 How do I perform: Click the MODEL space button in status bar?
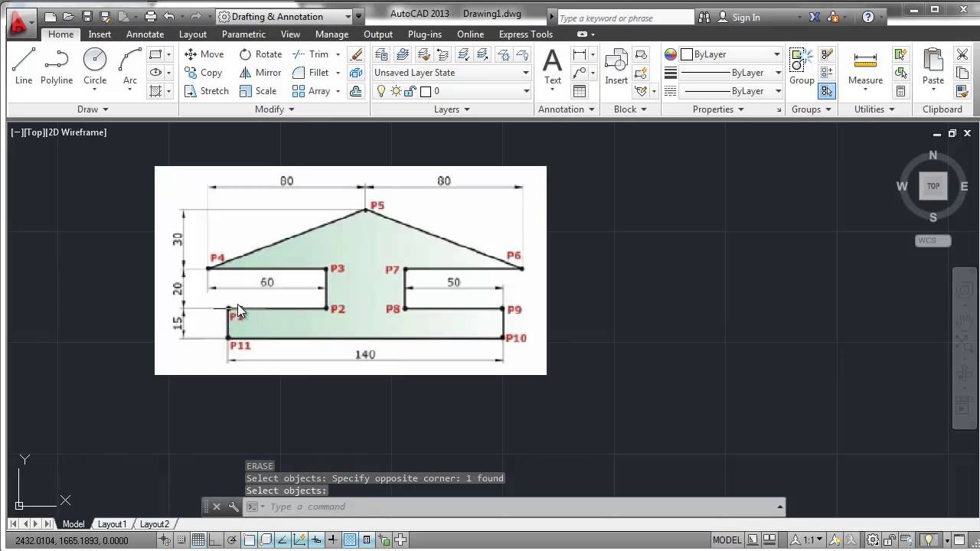click(727, 540)
